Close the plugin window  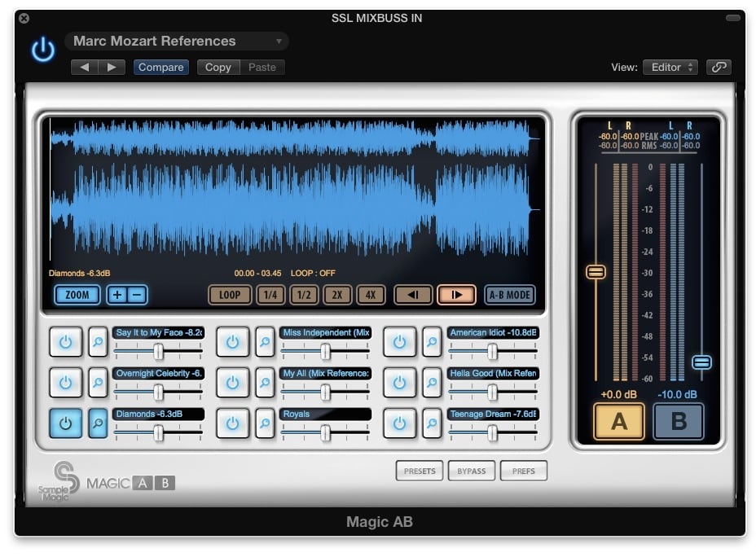pyautogui.click(x=24, y=18)
